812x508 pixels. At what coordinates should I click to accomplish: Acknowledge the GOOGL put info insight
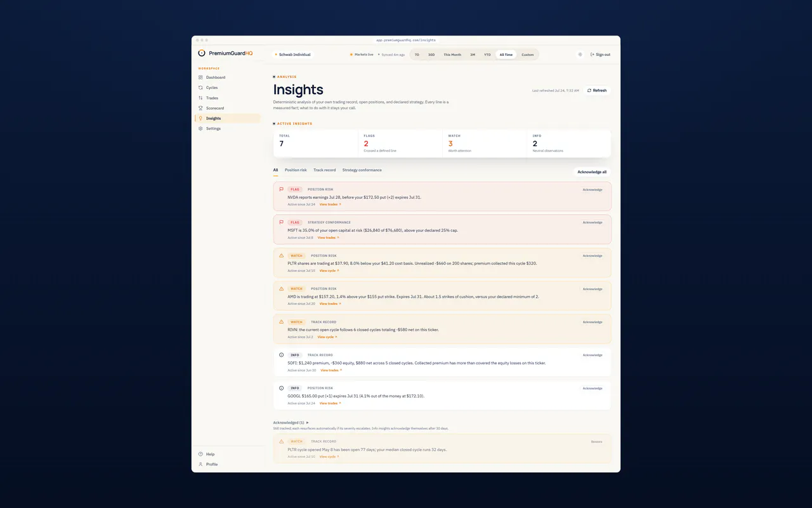pyautogui.click(x=593, y=388)
